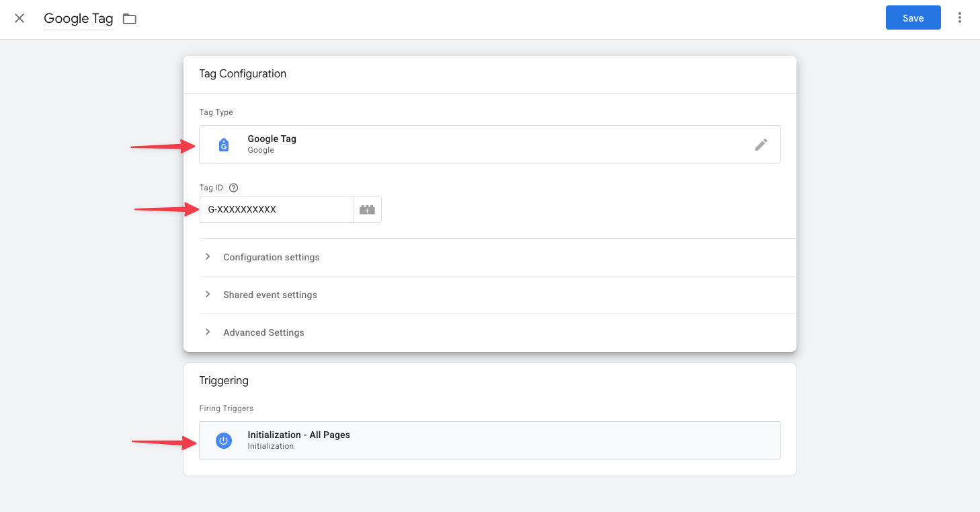Open the three-dot more options menu

pos(960,18)
